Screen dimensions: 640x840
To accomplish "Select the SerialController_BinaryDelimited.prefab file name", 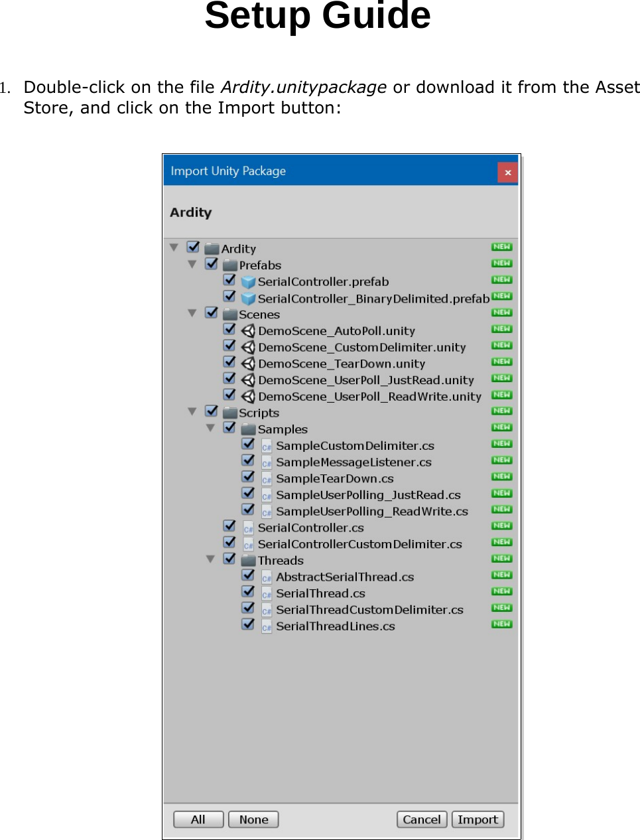I will click(x=373, y=299).
